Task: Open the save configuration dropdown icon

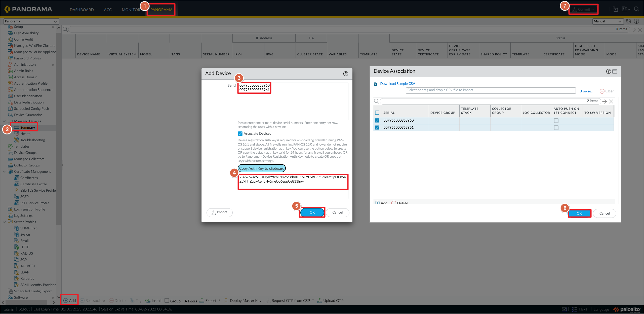Action: [626, 9]
